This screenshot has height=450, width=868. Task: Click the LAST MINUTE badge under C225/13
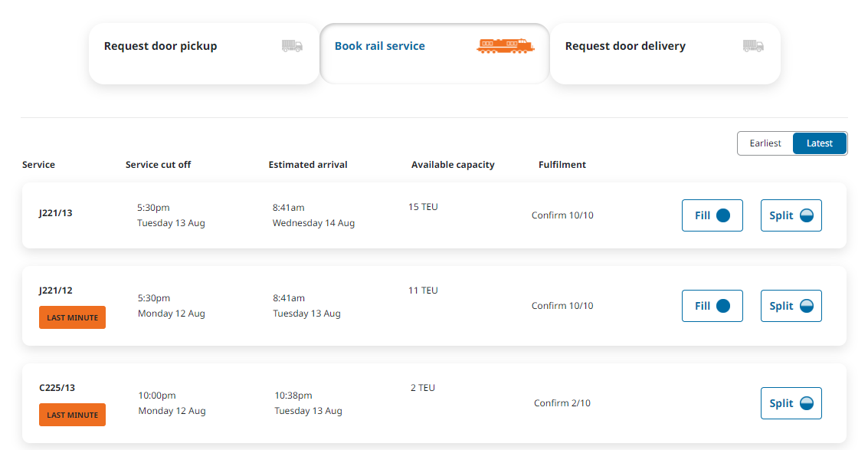72,415
